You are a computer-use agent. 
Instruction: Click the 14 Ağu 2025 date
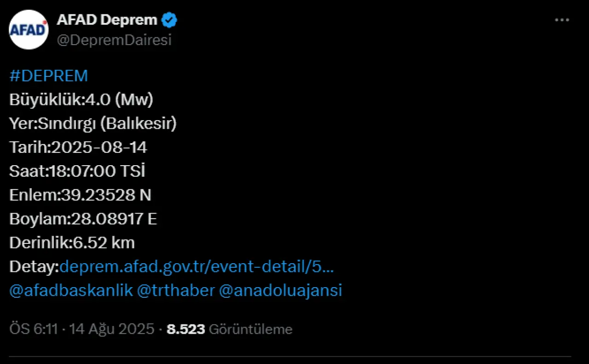click(x=111, y=329)
